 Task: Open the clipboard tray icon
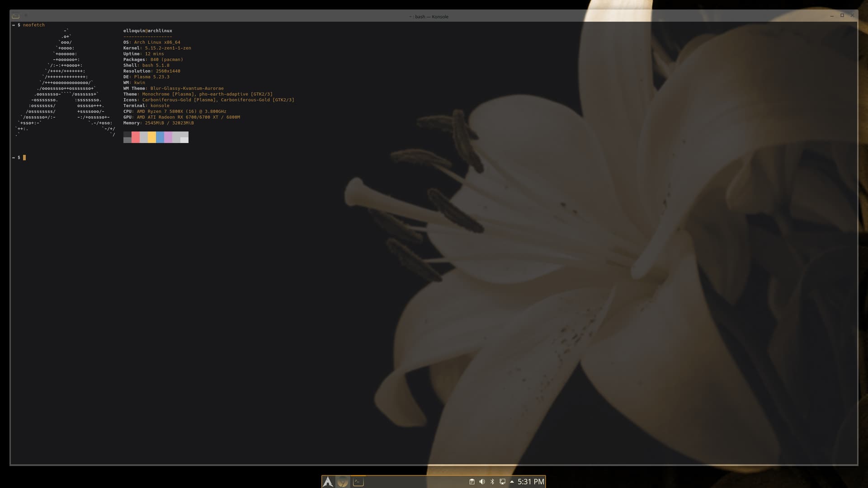(472, 482)
